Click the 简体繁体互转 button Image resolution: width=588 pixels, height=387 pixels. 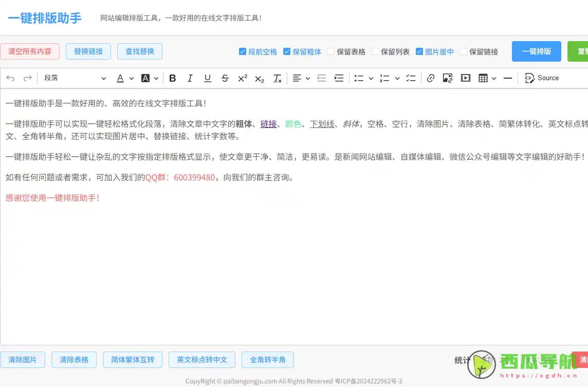click(x=133, y=360)
